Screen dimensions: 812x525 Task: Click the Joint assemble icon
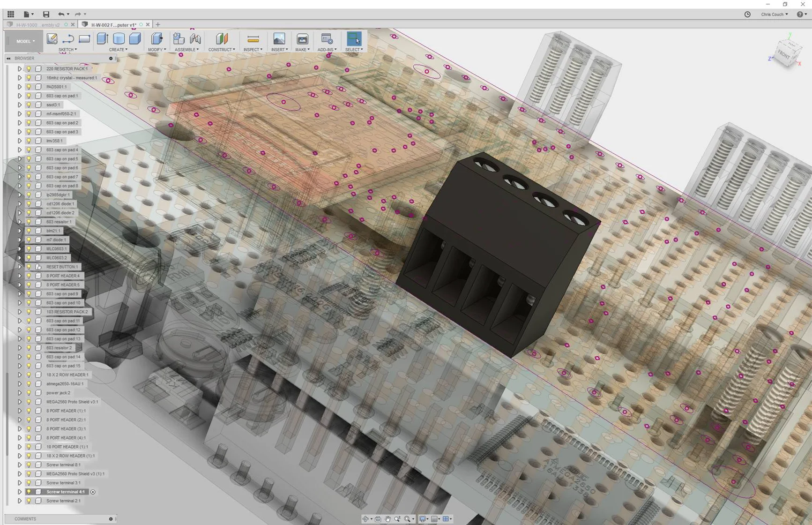click(195, 38)
